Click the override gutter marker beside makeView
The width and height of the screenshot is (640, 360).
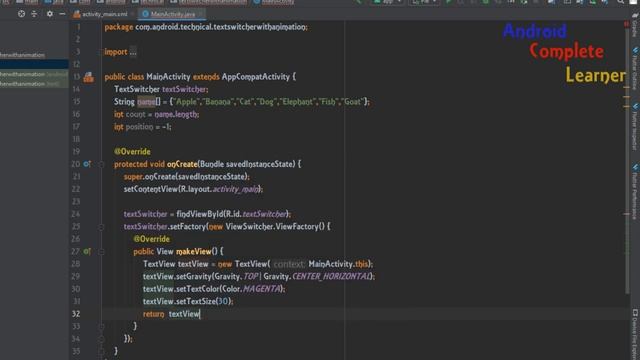87,251
